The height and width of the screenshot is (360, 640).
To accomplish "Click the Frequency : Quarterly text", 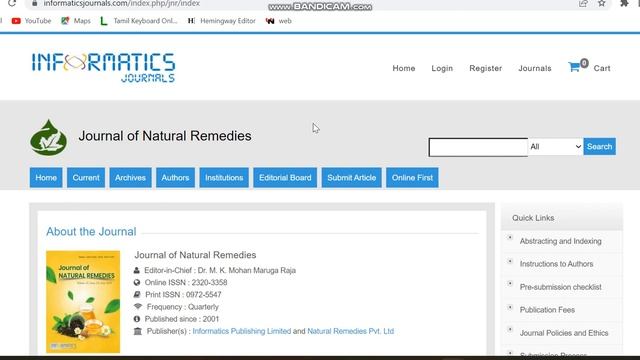I will pyautogui.click(x=183, y=307).
